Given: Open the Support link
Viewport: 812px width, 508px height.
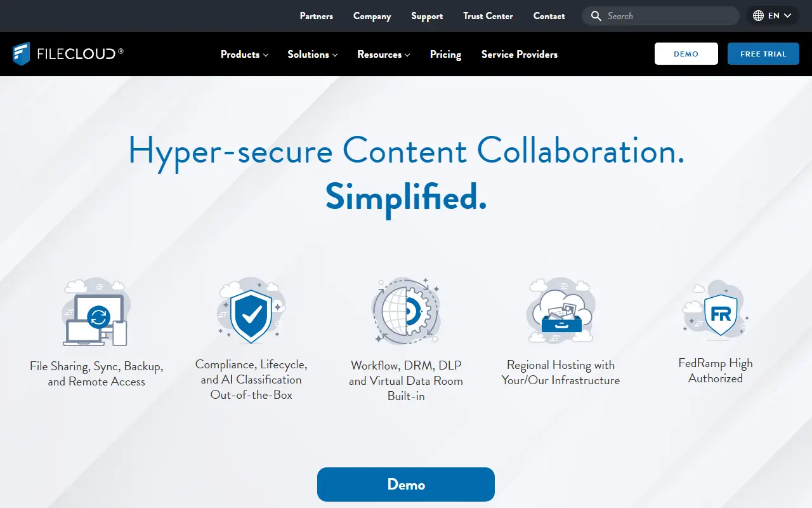Looking at the screenshot, I should [427, 16].
